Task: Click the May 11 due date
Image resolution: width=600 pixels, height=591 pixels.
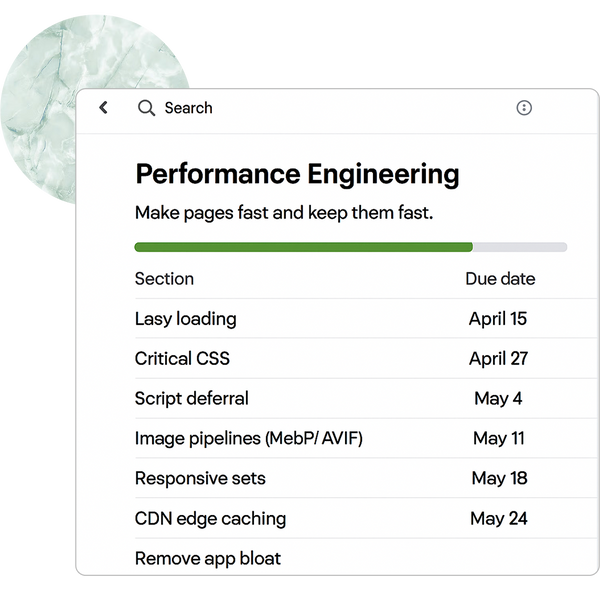Action: (x=499, y=438)
